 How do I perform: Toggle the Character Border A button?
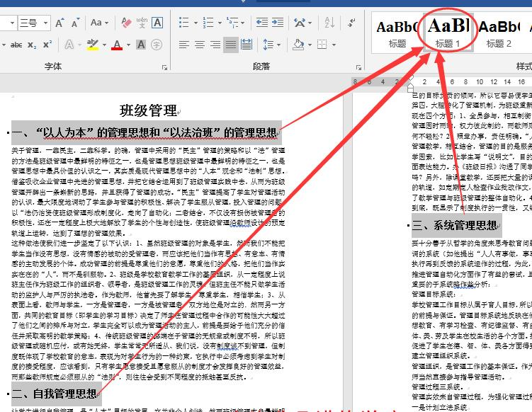click(157, 23)
